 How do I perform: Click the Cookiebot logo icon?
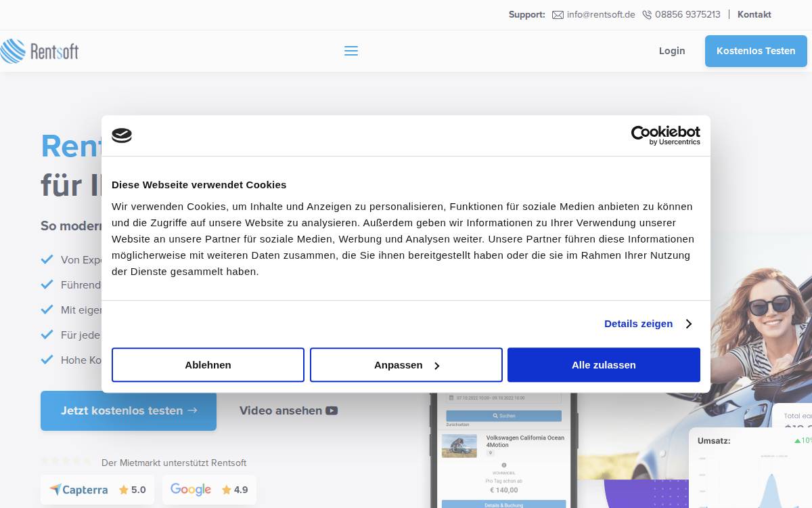click(122, 135)
